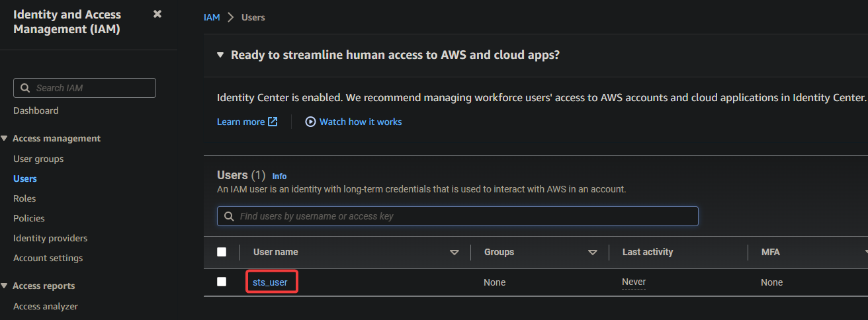
Task: Select Users in the sidebar
Action: (25, 179)
